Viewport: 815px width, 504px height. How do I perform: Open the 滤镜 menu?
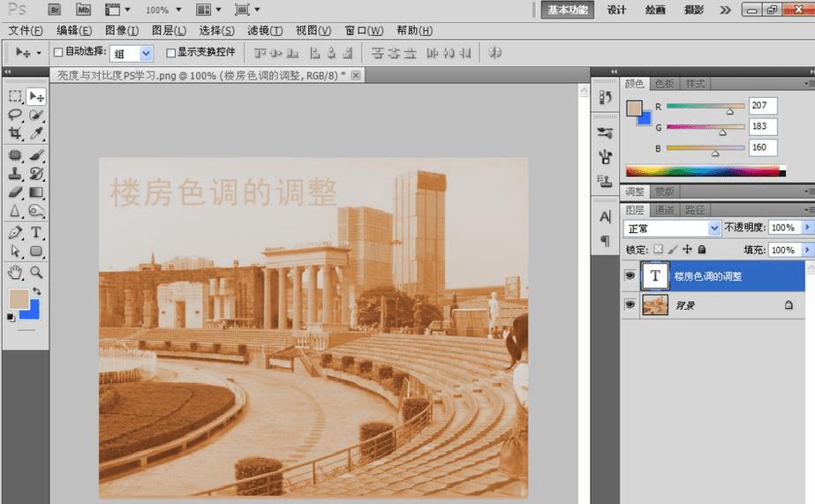265,31
